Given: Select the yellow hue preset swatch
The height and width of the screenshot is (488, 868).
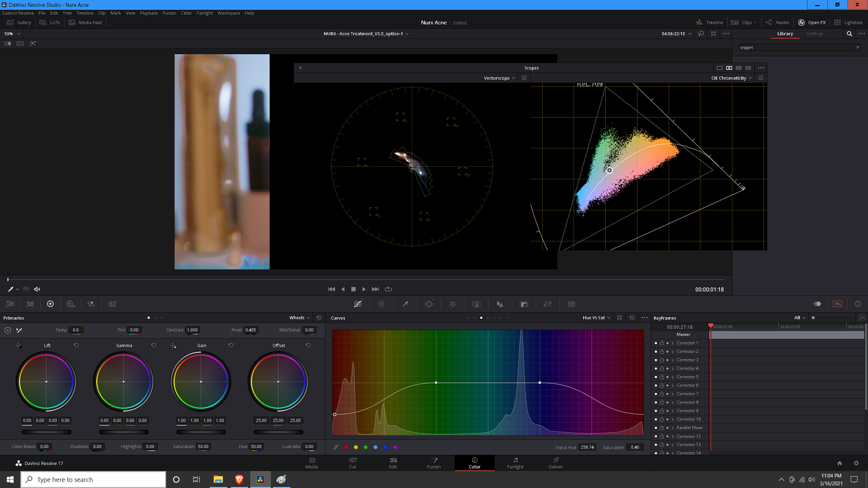Looking at the screenshot, I should point(356,447).
